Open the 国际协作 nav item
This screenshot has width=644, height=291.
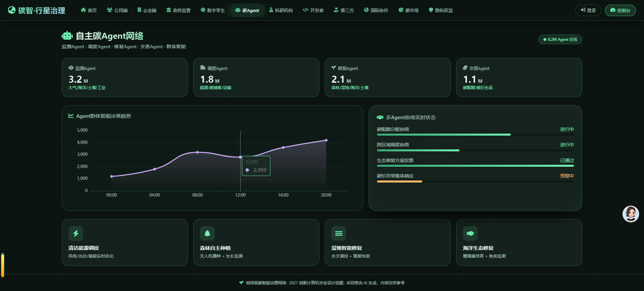[376, 10]
